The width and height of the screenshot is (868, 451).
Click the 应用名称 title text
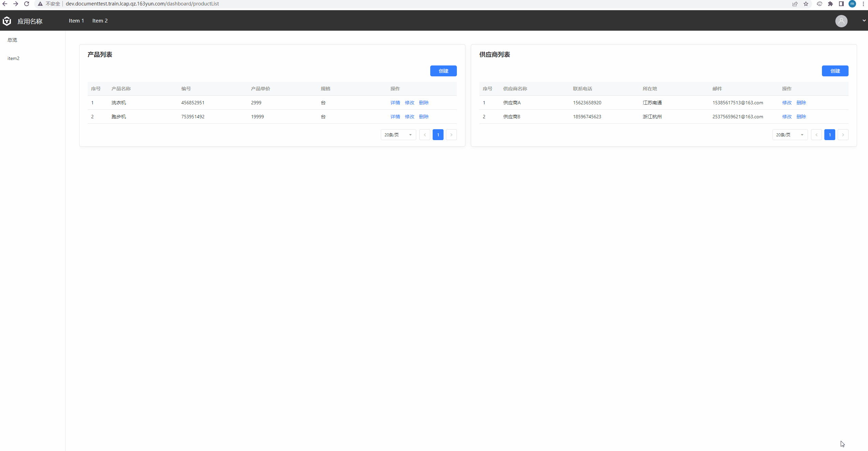(x=30, y=21)
